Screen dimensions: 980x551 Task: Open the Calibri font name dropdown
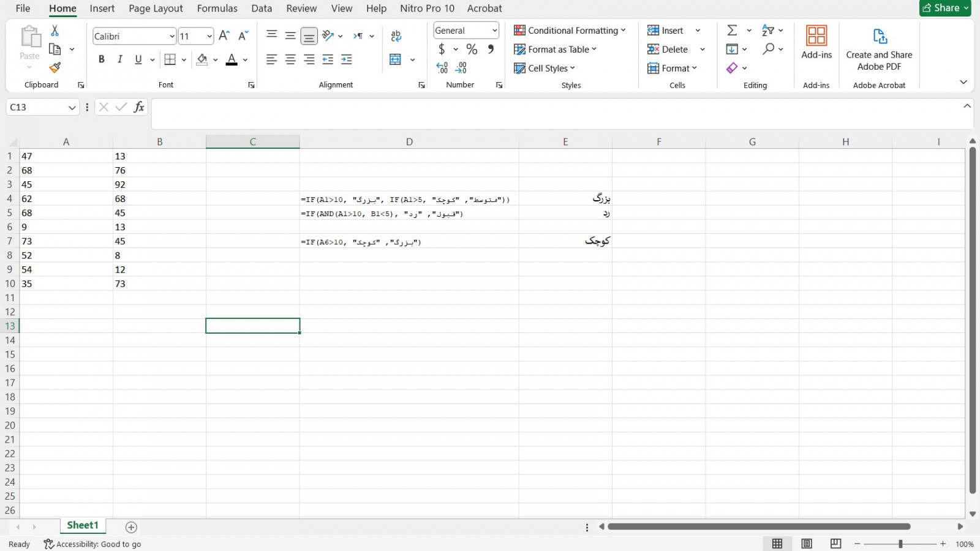pyautogui.click(x=172, y=36)
